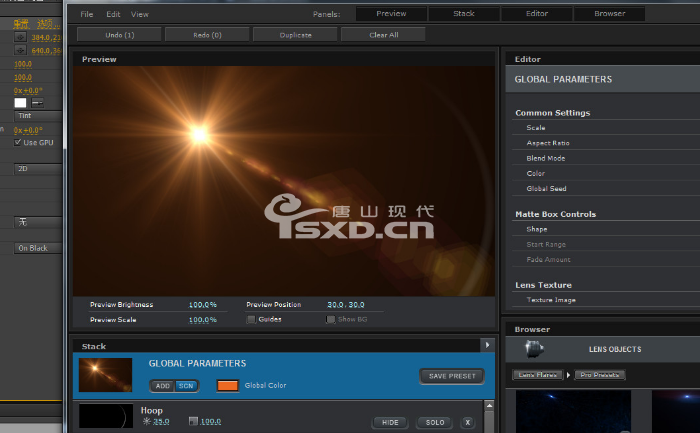The height and width of the screenshot is (433, 700).
Task: Click the Duplicate button
Action: click(x=295, y=35)
